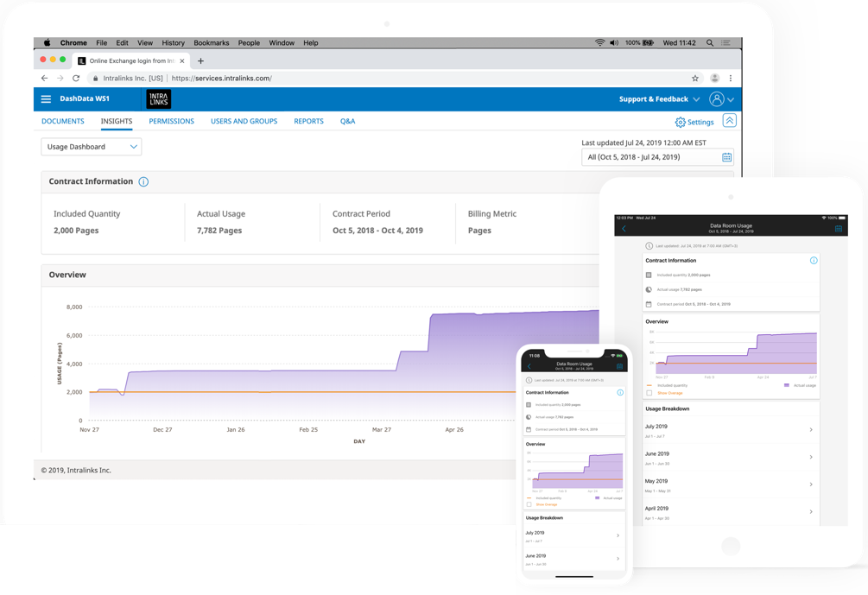Expand July 2019 usage breakdown on the tablet

coord(730,431)
